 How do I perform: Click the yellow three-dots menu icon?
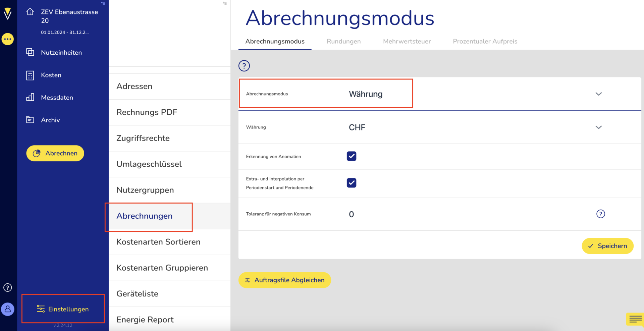click(x=8, y=39)
